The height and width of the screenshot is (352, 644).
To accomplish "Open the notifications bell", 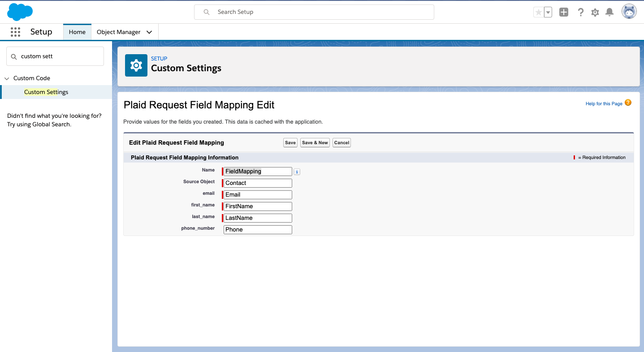I will pyautogui.click(x=609, y=13).
